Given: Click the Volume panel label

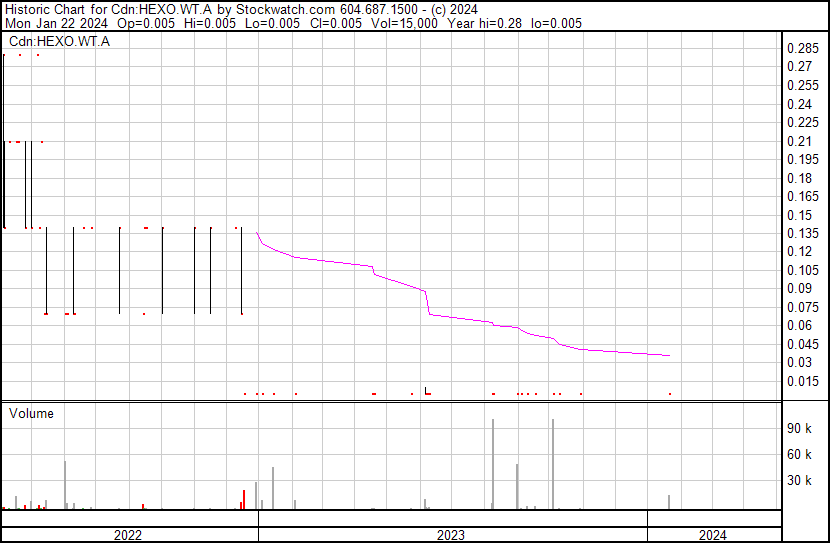Looking at the screenshot, I should pos(31,413).
